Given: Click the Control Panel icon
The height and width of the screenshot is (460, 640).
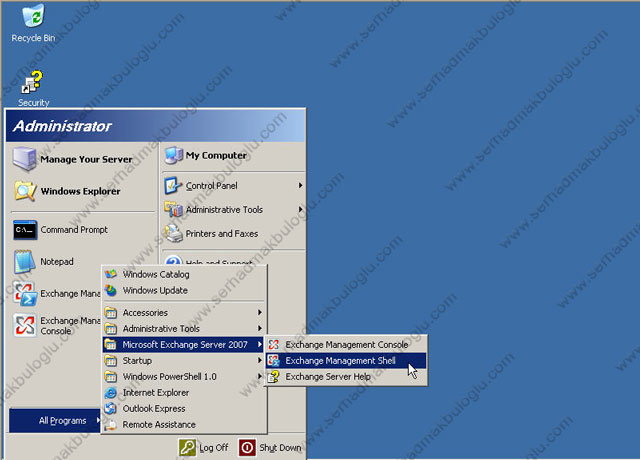Looking at the screenshot, I should pos(173,186).
